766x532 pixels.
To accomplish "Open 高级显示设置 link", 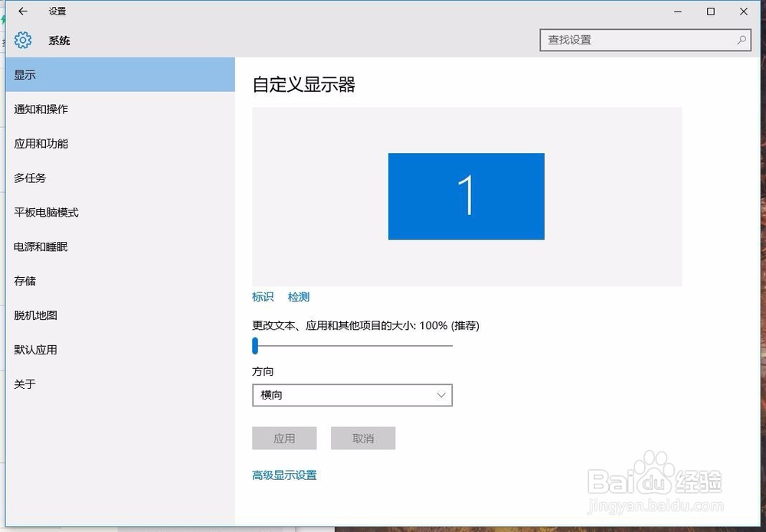I will 284,475.
